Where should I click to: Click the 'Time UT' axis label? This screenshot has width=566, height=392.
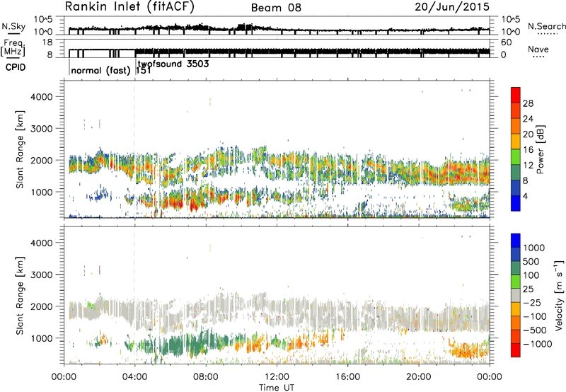click(x=277, y=387)
